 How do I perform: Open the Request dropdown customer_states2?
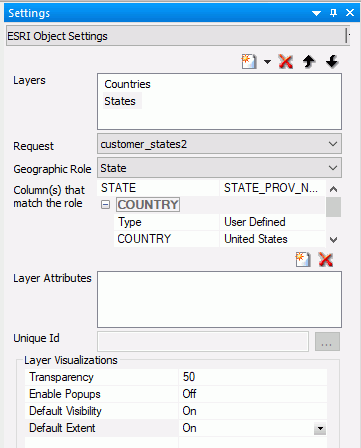tap(219, 144)
